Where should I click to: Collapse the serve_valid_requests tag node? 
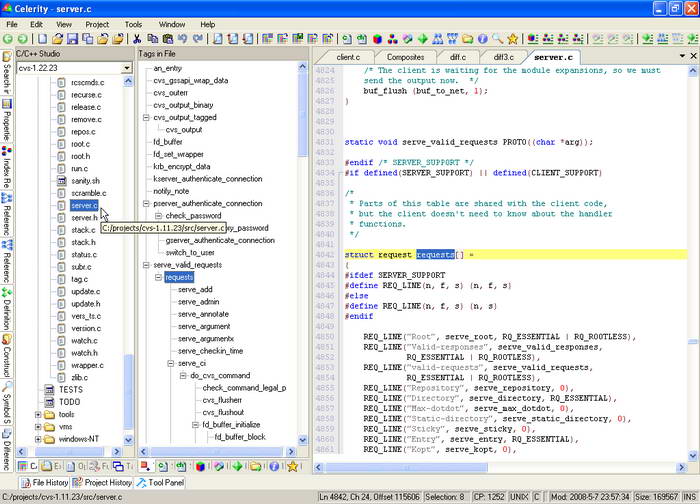pyautogui.click(x=146, y=264)
